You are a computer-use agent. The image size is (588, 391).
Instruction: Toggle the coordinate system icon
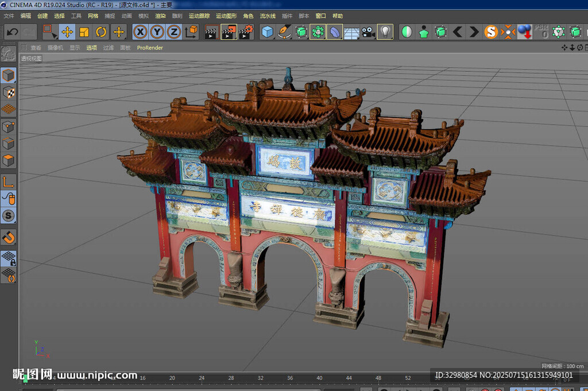tap(191, 32)
